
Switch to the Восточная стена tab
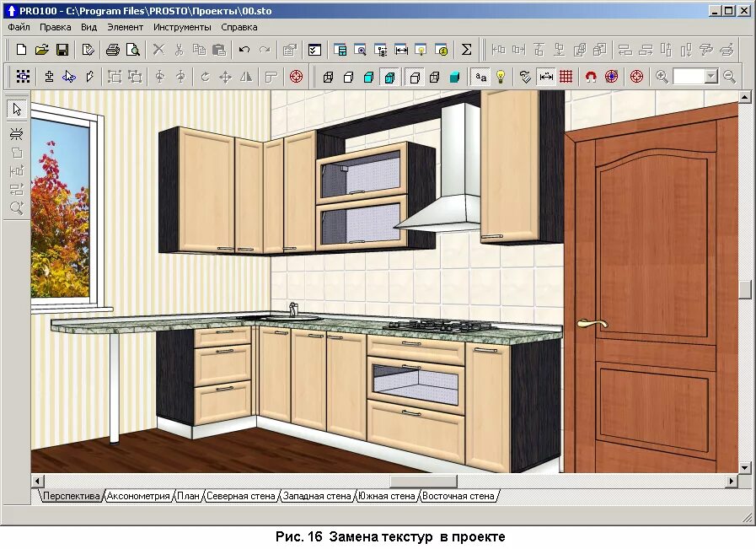[458, 496]
